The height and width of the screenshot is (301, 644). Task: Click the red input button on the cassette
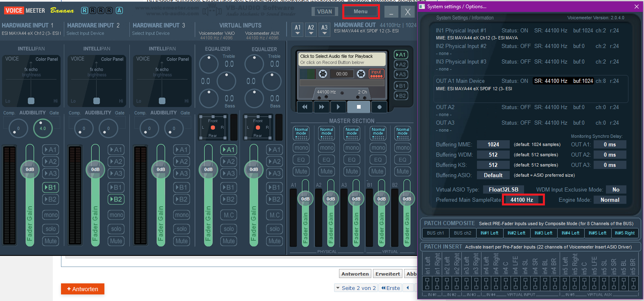(x=376, y=73)
